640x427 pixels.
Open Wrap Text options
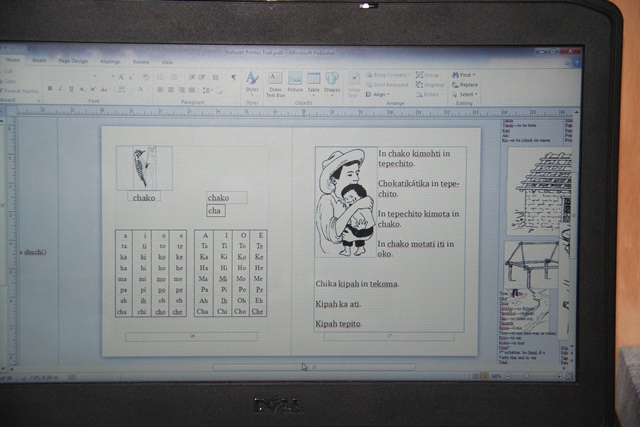(x=353, y=85)
